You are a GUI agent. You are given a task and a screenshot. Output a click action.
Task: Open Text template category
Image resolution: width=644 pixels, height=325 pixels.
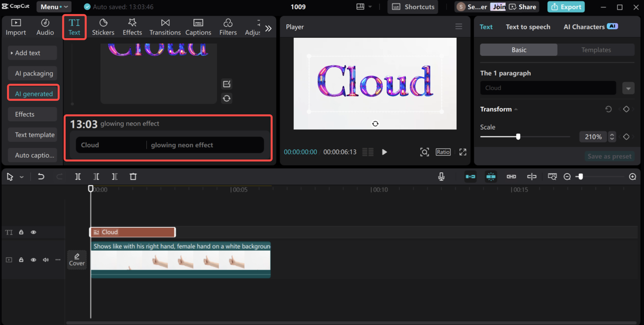(x=32, y=135)
